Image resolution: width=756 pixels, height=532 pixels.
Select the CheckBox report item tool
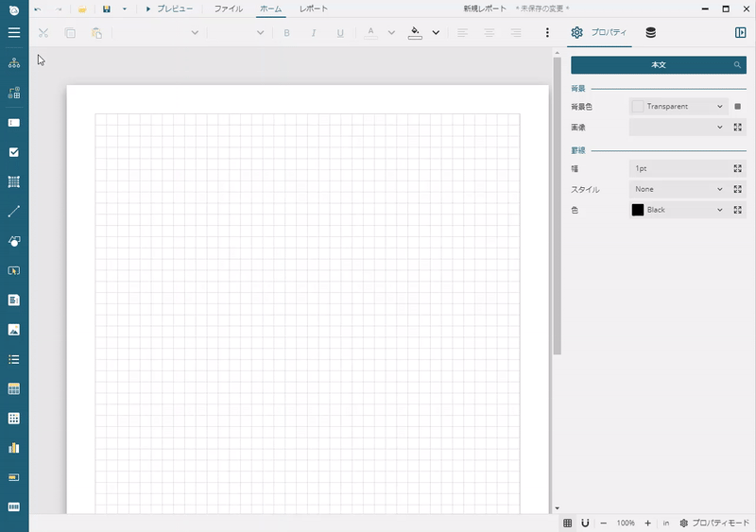pos(14,152)
